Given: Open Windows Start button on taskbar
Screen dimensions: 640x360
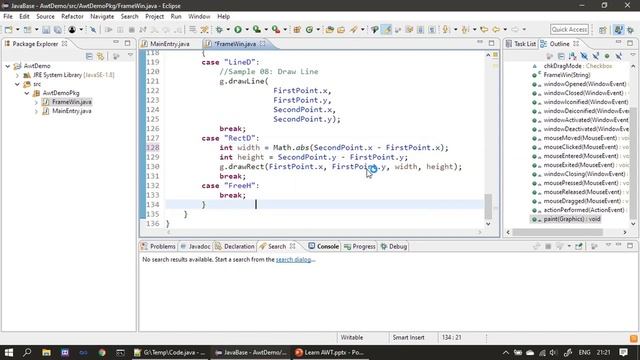Looking at the screenshot, I should tap(9, 352).
